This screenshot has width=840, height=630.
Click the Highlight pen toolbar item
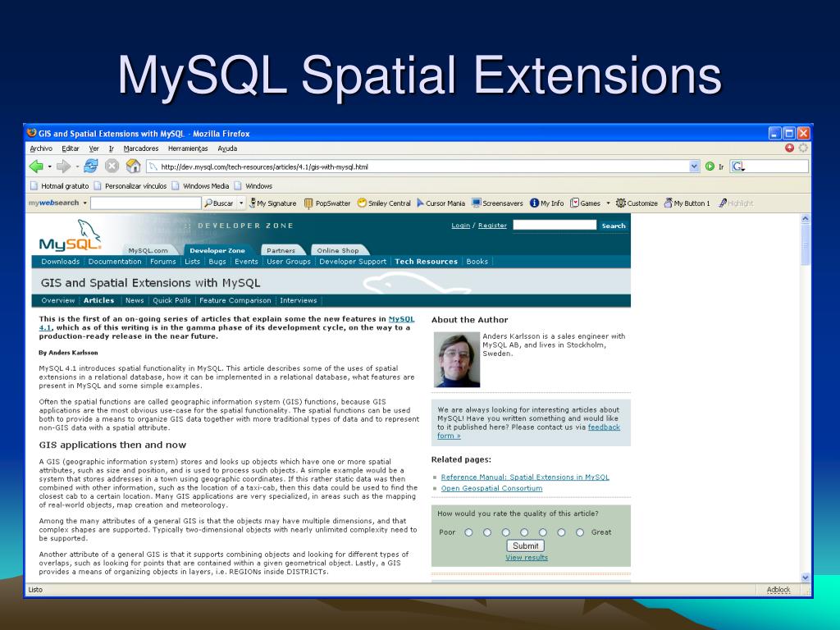pyautogui.click(x=736, y=203)
